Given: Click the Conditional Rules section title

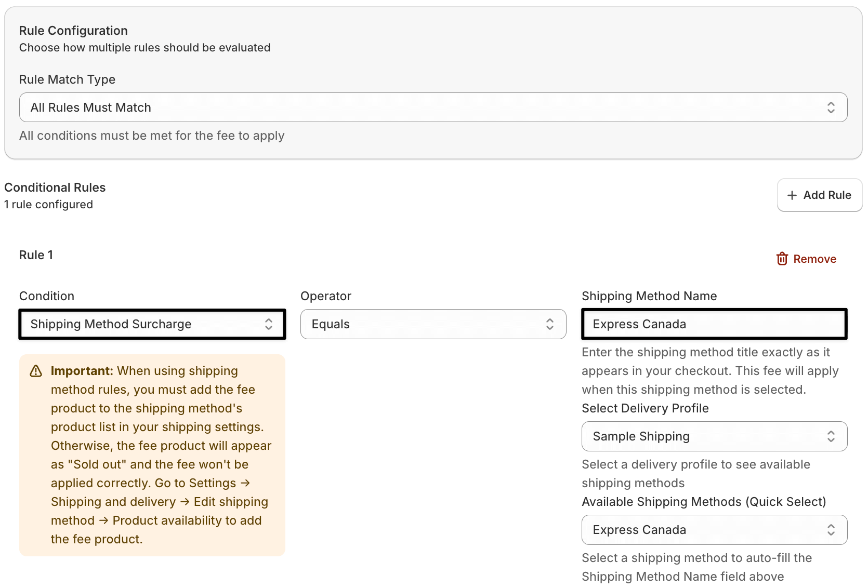Looking at the screenshot, I should 55,187.
